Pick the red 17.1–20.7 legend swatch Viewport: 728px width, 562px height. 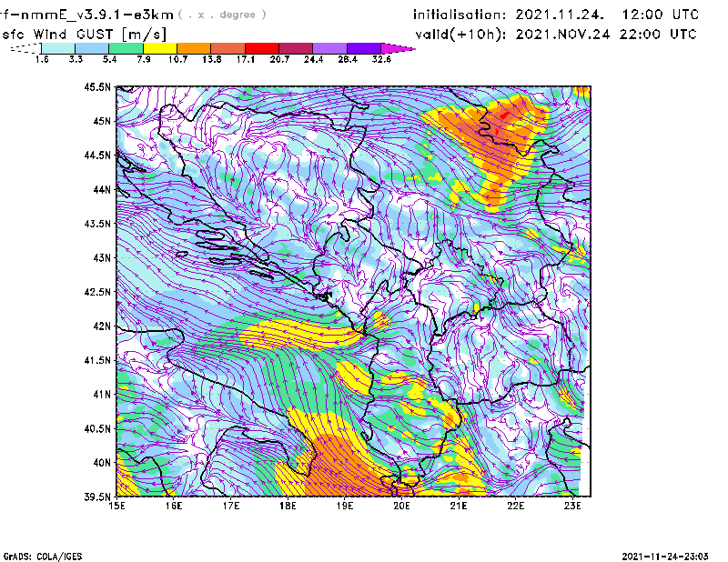click(x=262, y=48)
